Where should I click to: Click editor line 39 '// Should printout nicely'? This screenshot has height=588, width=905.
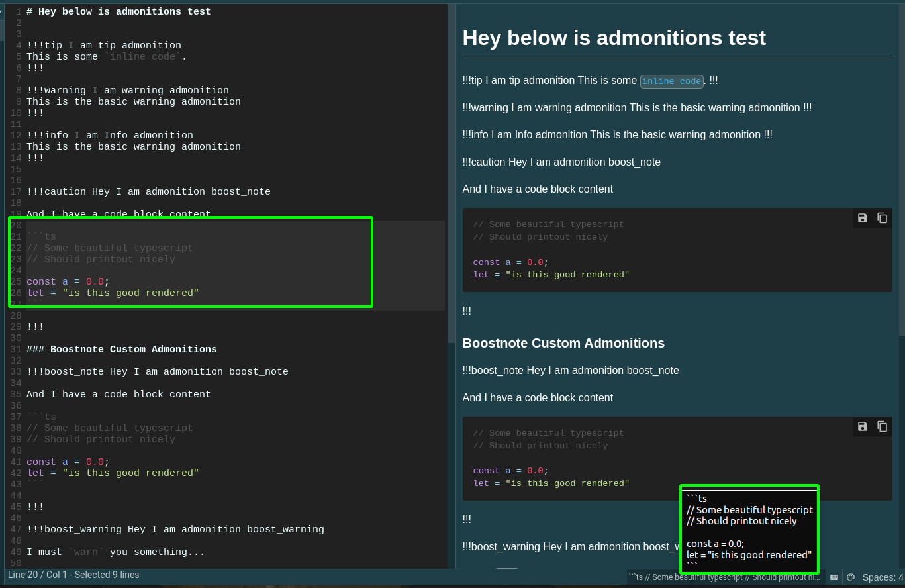click(101, 440)
